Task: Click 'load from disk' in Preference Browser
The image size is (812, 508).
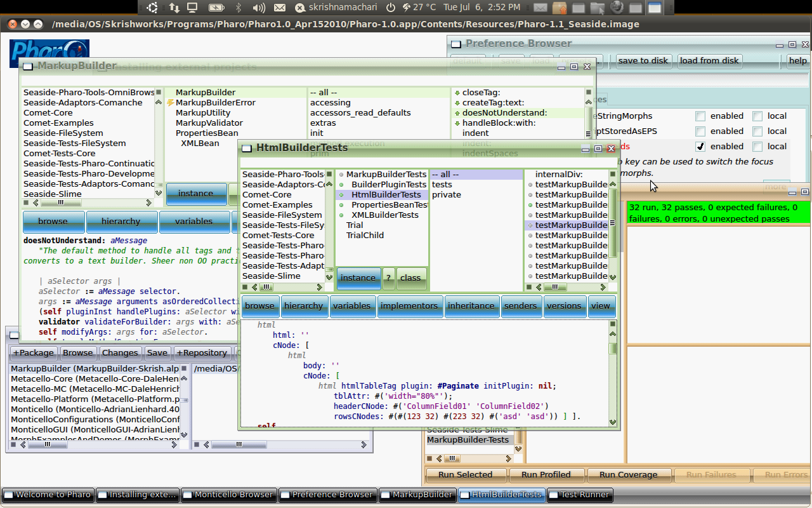Action: click(x=709, y=61)
